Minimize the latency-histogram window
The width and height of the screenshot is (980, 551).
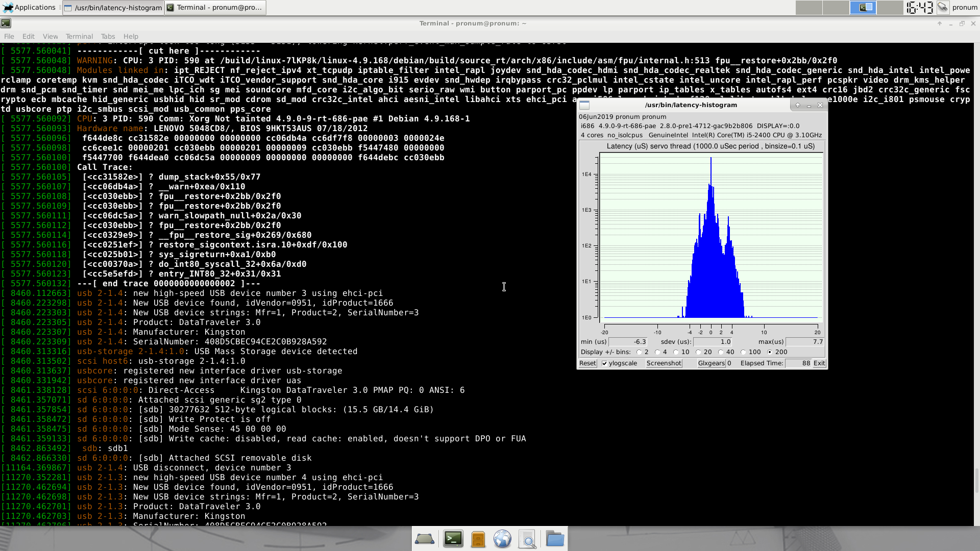click(809, 105)
